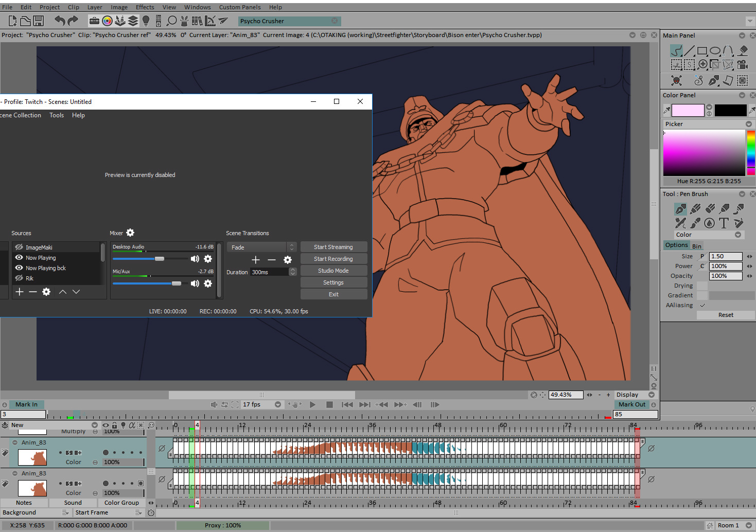
Task: Expand the Picker section dropdown
Action: point(749,124)
